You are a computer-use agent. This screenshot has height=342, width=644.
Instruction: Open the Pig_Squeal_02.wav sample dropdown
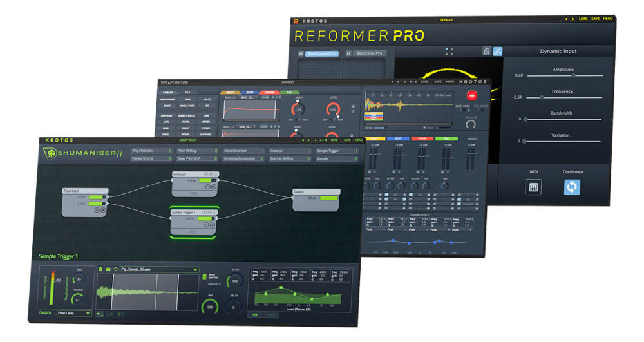pos(159,269)
